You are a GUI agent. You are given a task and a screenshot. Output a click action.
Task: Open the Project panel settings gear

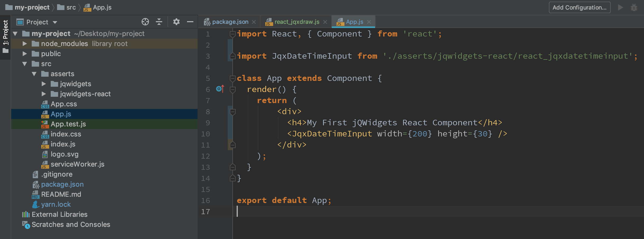tap(176, 22)
